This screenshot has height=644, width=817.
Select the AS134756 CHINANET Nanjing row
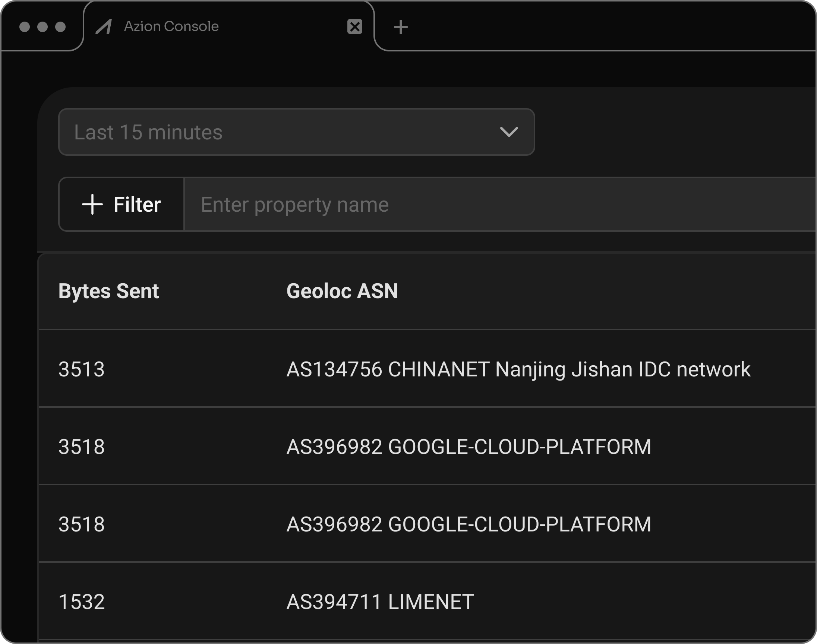[x=518, y=369]
